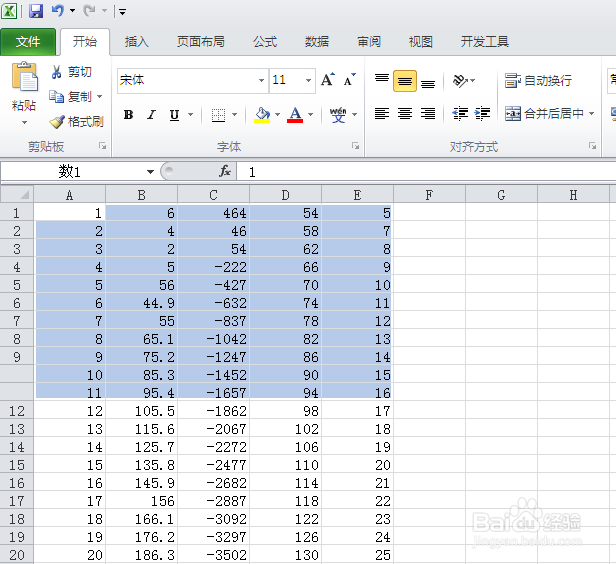The width and height of the screenshot is (616, 564).
Task: Open the 文件 tab
Action: [28, 42]
